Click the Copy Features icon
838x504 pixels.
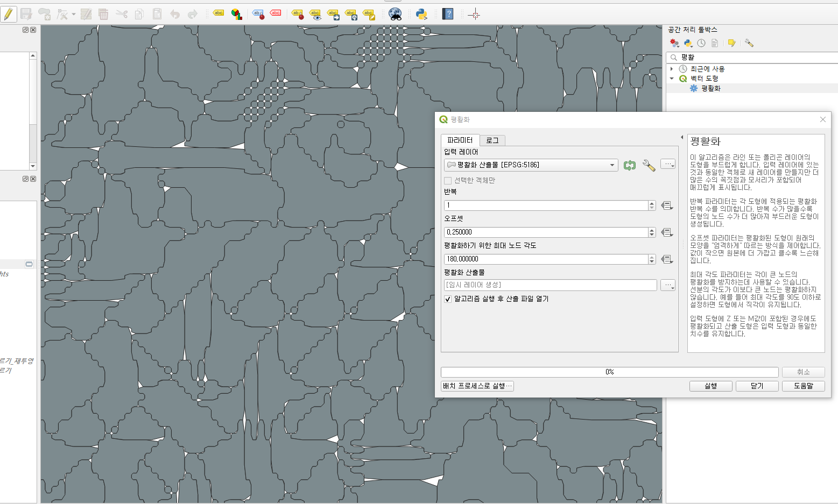pyautogui.click(x=139, y=14)
